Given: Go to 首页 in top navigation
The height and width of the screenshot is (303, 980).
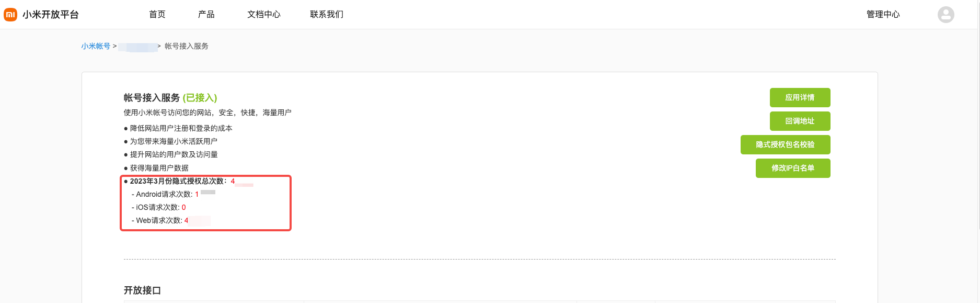Looking at the screenshot, I should tap(157, 15).
